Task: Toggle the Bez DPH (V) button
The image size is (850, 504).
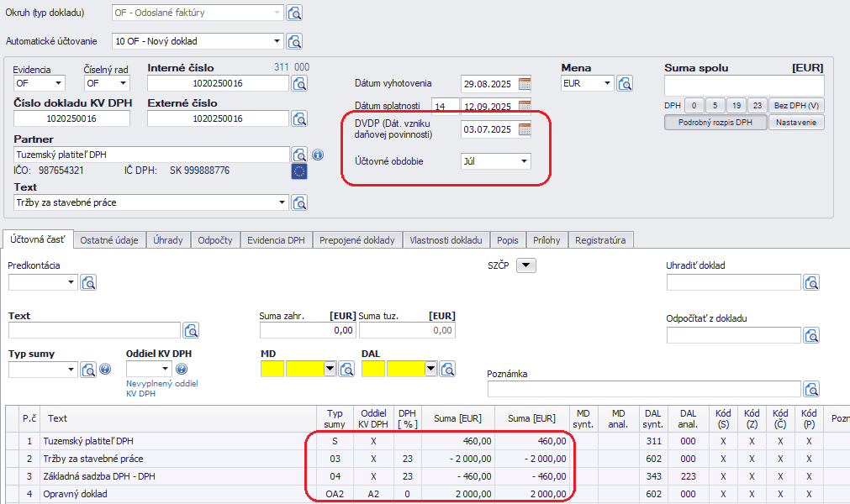Action: (x=795, y=105)
